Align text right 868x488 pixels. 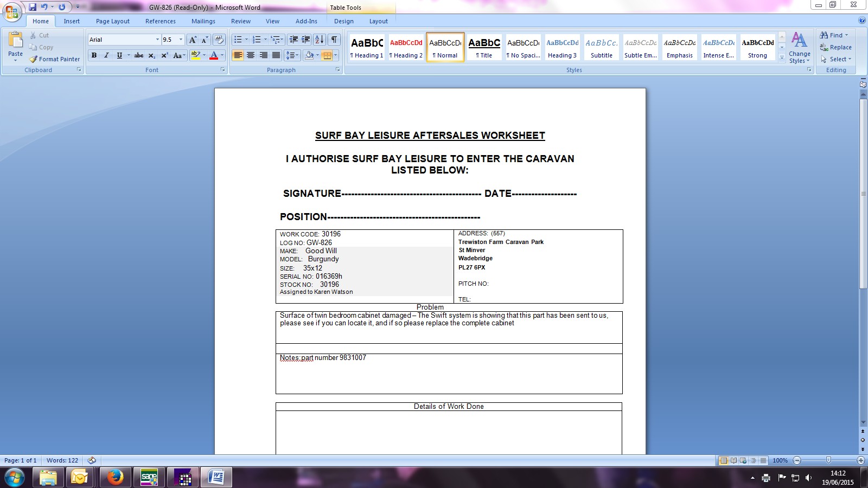point(263,55)
